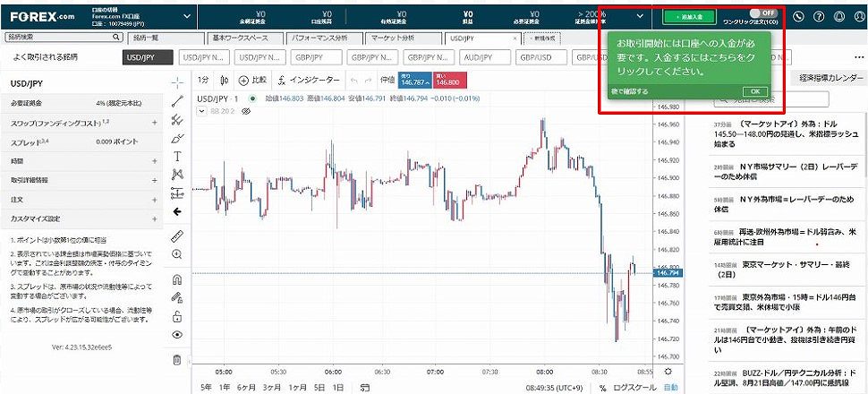The image size is (868, 394).
Task: Open the candlestick chart style menu
Action: tap(225, 81)
